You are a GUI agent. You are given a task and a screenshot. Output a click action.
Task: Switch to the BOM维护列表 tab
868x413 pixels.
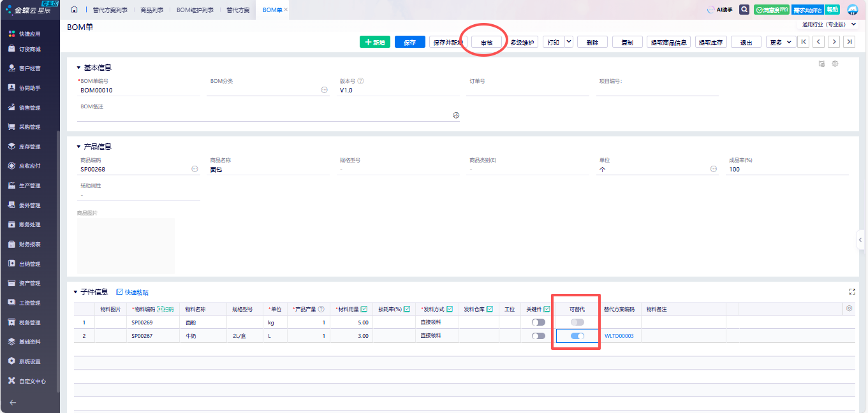click(195, 10)
